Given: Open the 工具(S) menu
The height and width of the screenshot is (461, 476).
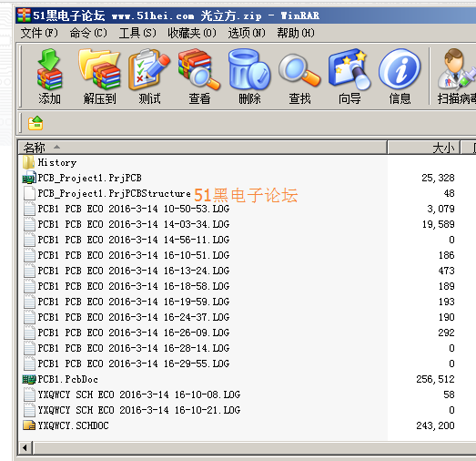Looking at the screenshot, I should pos(137,33).
